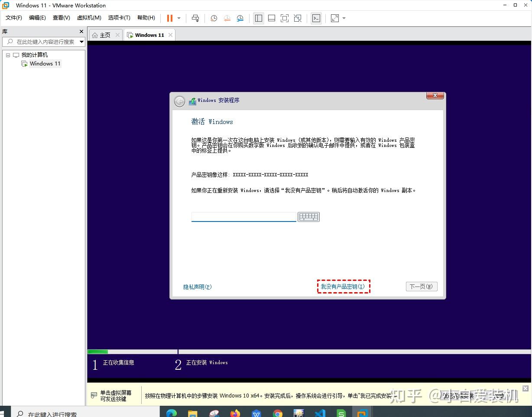Open the 虚拟机(M) menu

click(89, 18)
